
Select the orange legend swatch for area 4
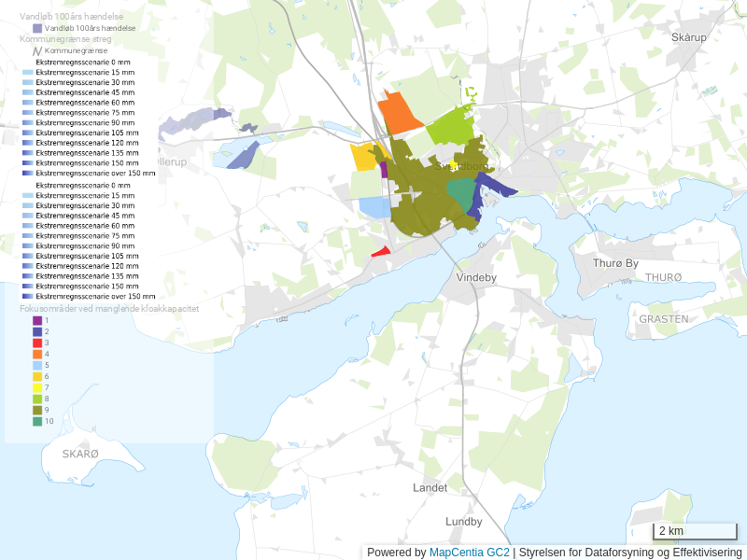pyautogui.click(x=37, y=354)
